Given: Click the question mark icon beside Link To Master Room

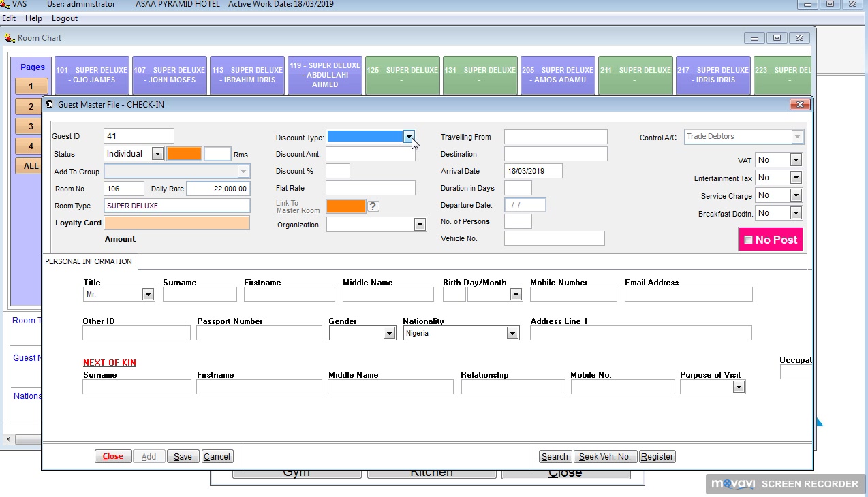Looking at the screenshot, I should pyautogui.click(x=373, y=206).
